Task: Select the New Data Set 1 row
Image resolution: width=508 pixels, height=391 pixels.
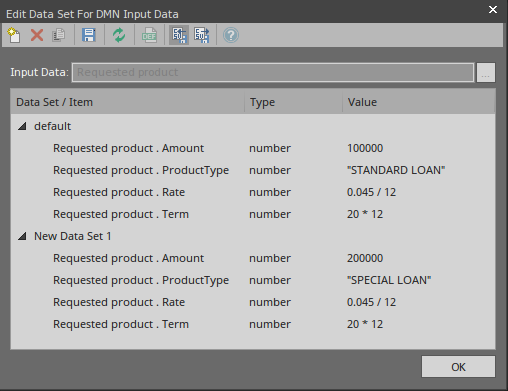Action: (x=253, y=236)
